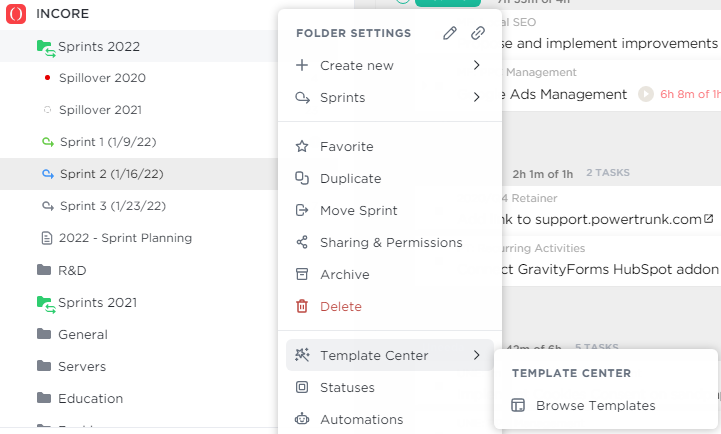
Task: Open external link icon after support.powertrunk.com
Action: [709, 219]
